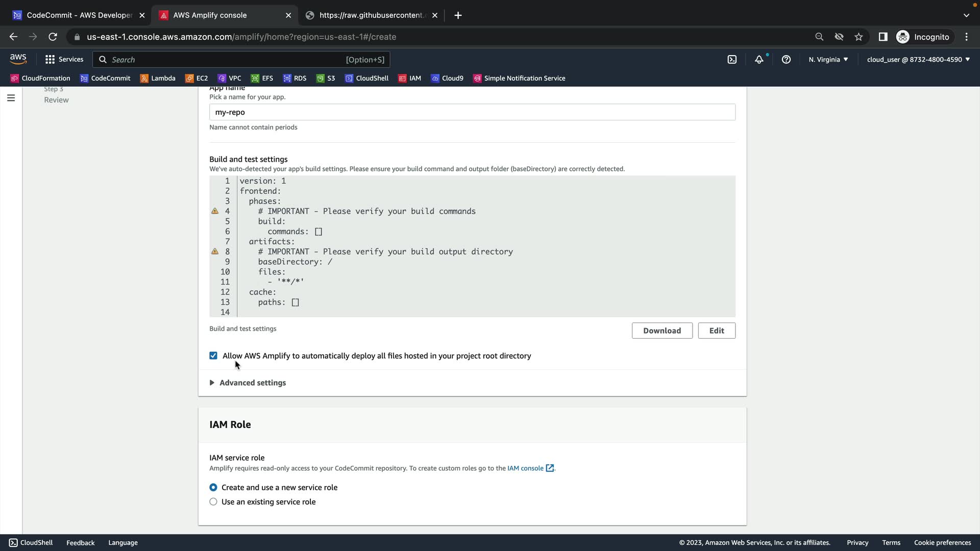Uncheck Allow AWS Amplify to automatically deploy checkbox
The image size is (980, 551).
pyautogui.click(x=213, y=356)
